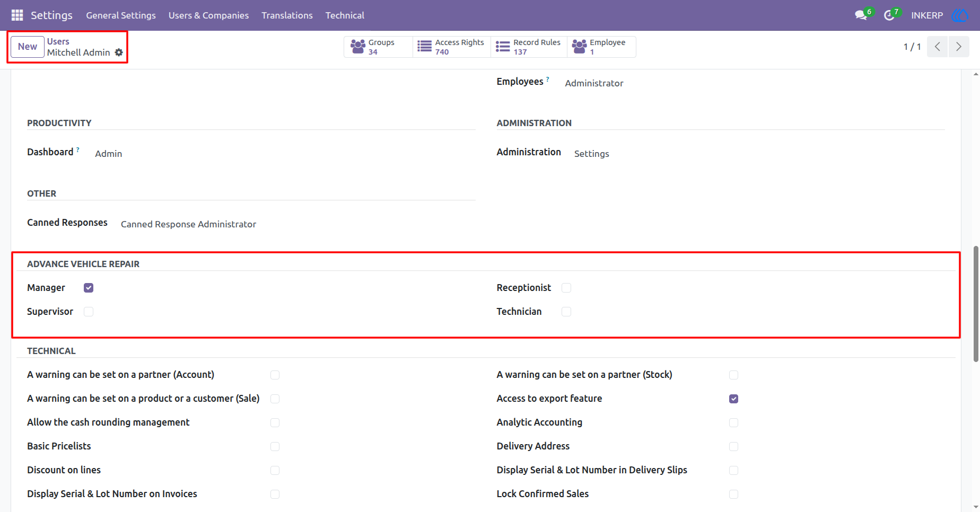Screen dimensions: 980x512
Task: Open the Users & Companies menu
Action: tap(208, 15)
